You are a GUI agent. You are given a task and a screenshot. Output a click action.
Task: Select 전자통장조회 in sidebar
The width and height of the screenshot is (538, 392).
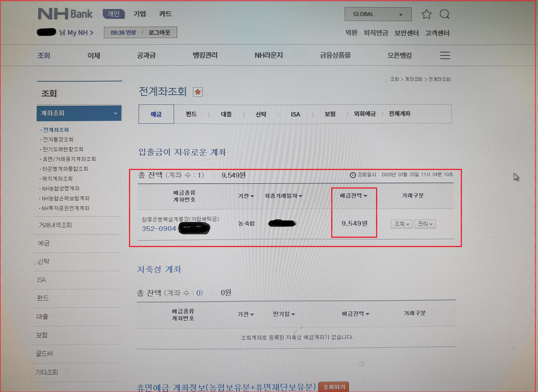pyautogui.click(x=58, y=140)
